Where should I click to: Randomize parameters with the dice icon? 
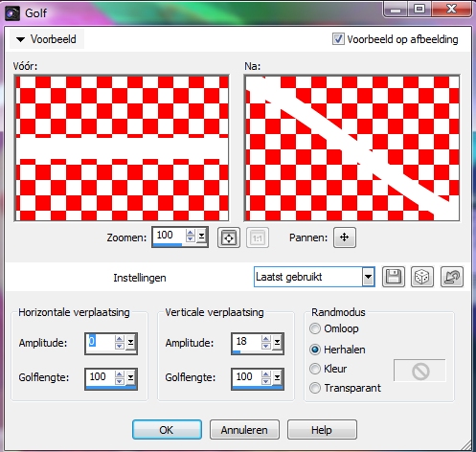pyautogui.click(x=422, y=277)
